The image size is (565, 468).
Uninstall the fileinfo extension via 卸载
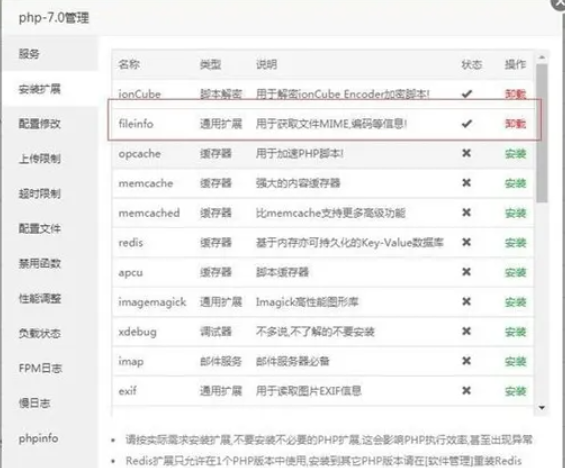(516, 124)
